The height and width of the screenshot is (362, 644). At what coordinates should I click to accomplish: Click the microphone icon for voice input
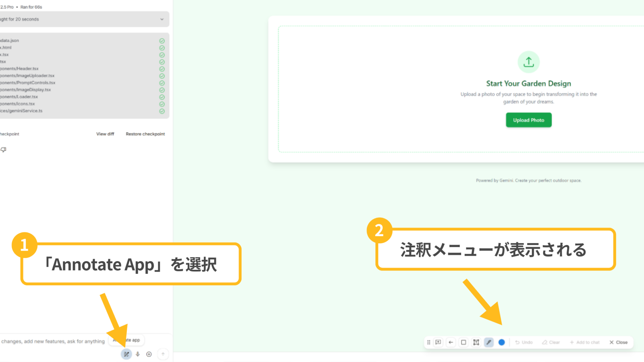[138, 354]
